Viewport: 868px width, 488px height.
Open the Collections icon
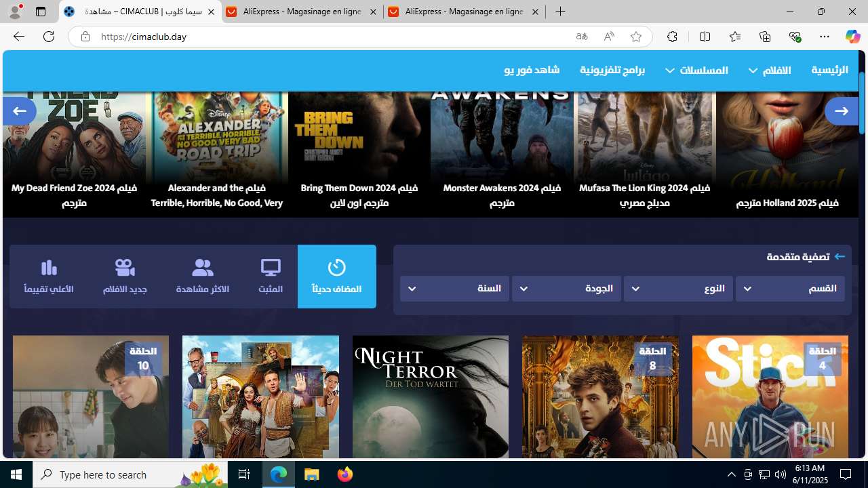(765, 37)
